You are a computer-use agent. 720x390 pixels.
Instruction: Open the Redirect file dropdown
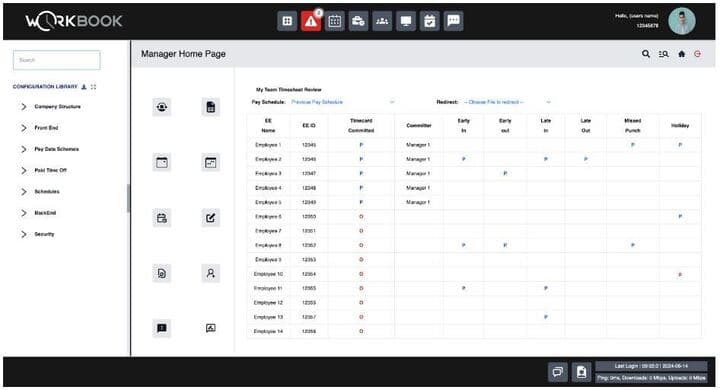507,102
